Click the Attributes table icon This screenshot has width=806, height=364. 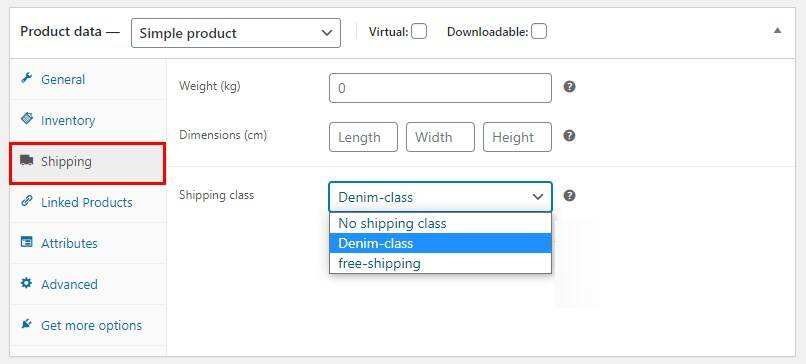26,242
